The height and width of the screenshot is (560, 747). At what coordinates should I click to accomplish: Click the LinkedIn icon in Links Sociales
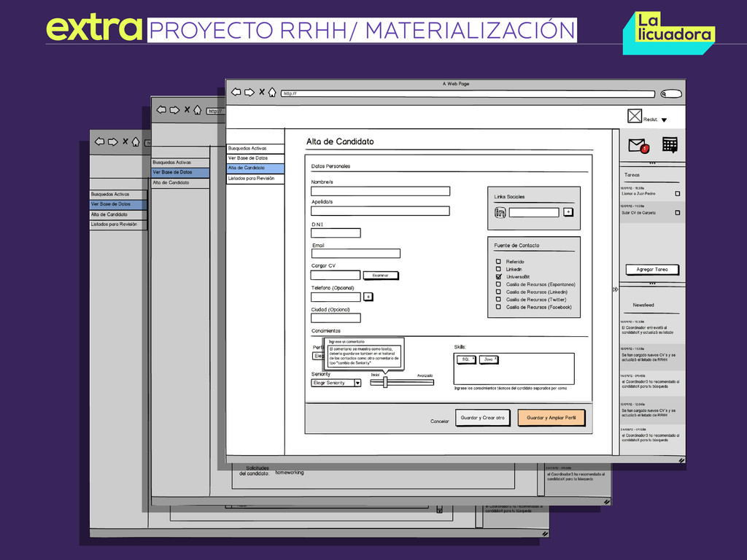point(500,212)
